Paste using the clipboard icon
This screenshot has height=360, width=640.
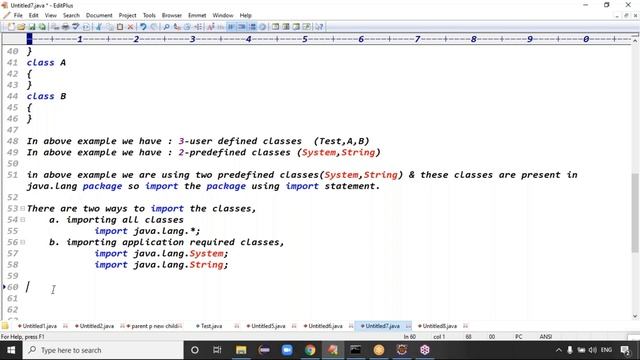tap(120, 27)
